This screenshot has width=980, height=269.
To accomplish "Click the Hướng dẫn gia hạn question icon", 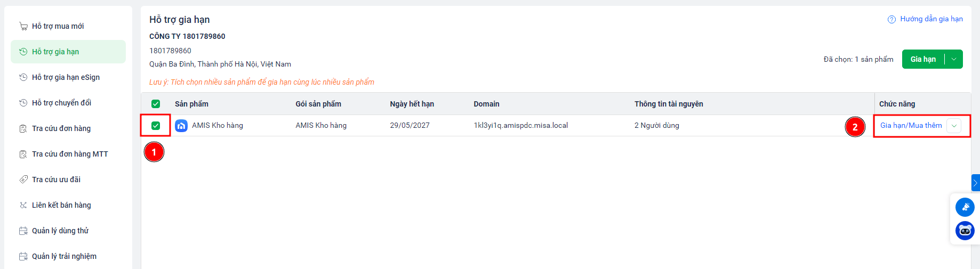I will [x=891, y=19].
